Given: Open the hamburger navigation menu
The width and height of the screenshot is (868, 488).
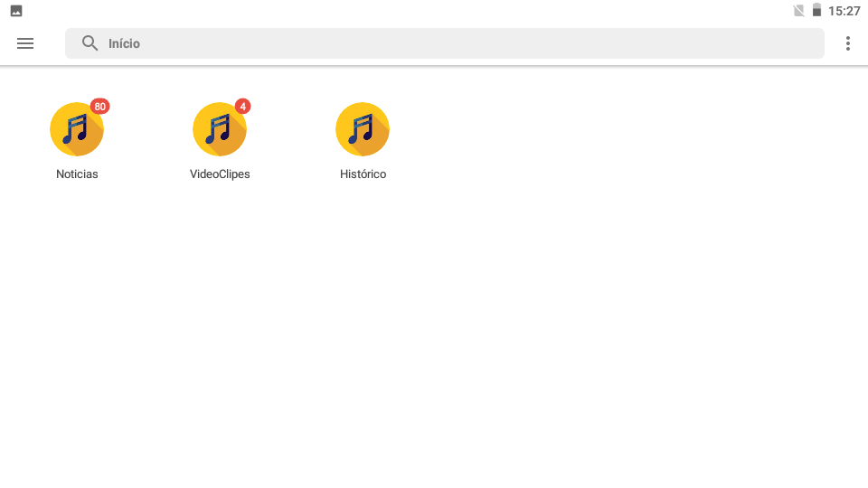Looking at the screenshot, I should [x=25, y=43].
